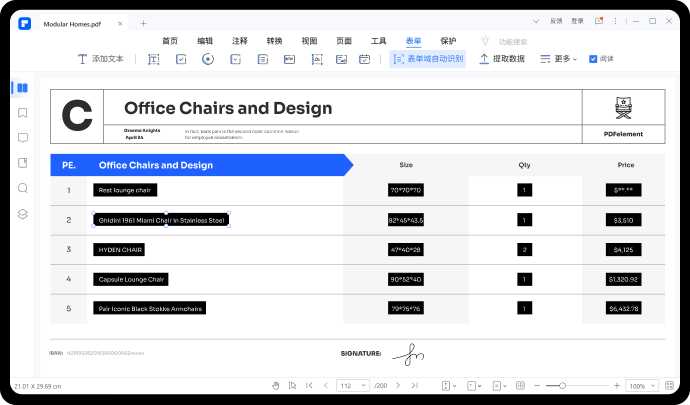Go to the last page
The width and height of the screenshot is (690, 405).
[412, 385]
